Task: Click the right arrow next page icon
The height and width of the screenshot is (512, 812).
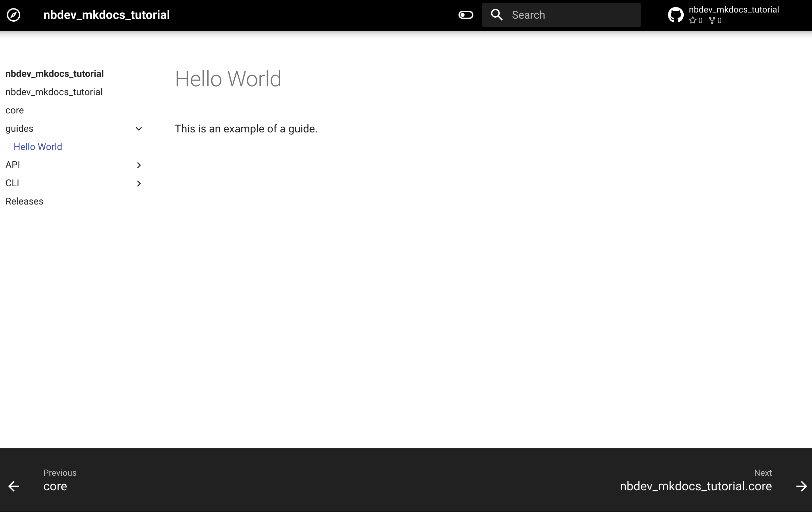Action: click(x=801, y=486)
